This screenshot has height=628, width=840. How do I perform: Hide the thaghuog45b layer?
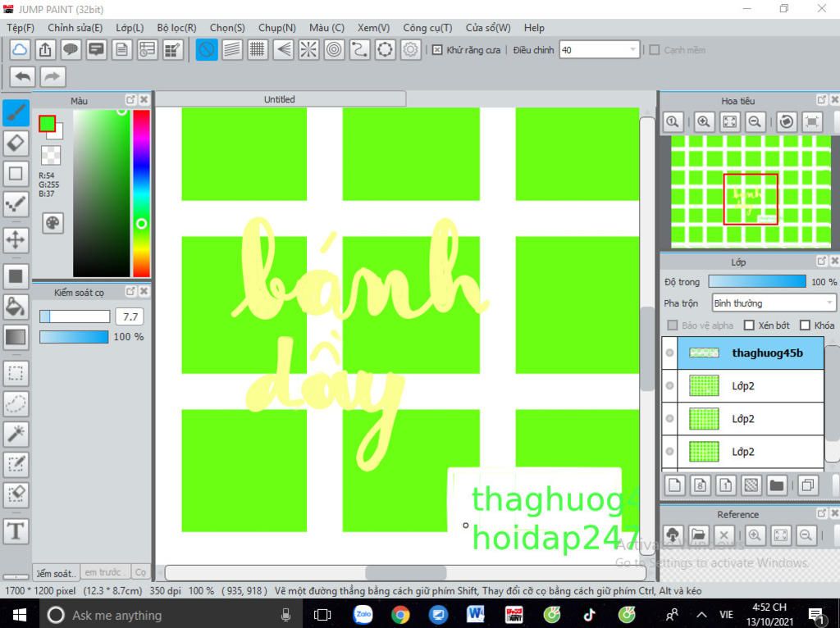[669, 353]
